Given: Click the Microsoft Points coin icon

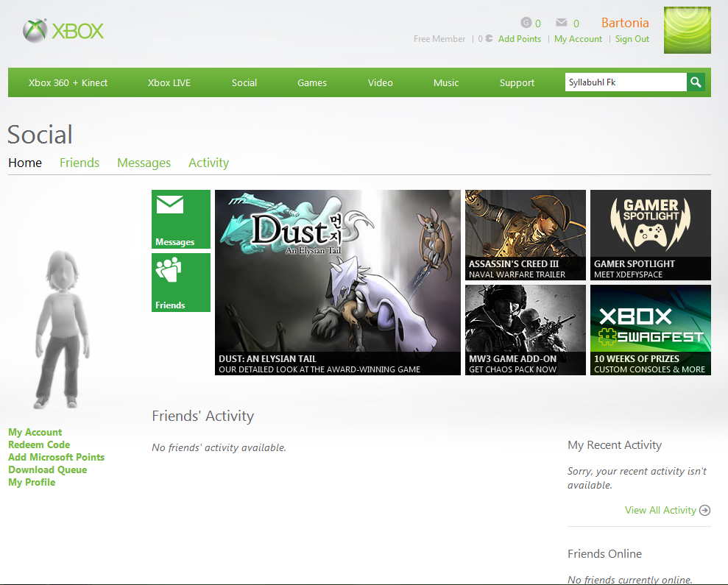Looking at the screenshot, I should point(489,38).
